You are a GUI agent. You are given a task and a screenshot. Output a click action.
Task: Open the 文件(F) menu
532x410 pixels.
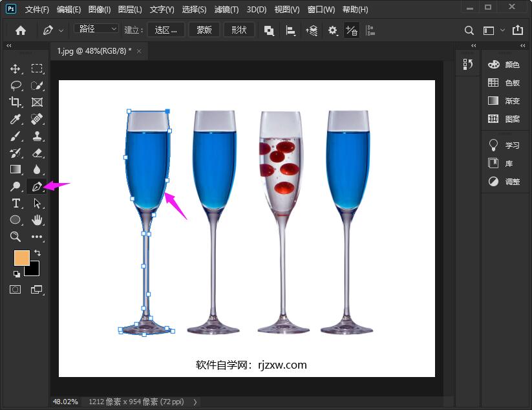tap(37, 10)
